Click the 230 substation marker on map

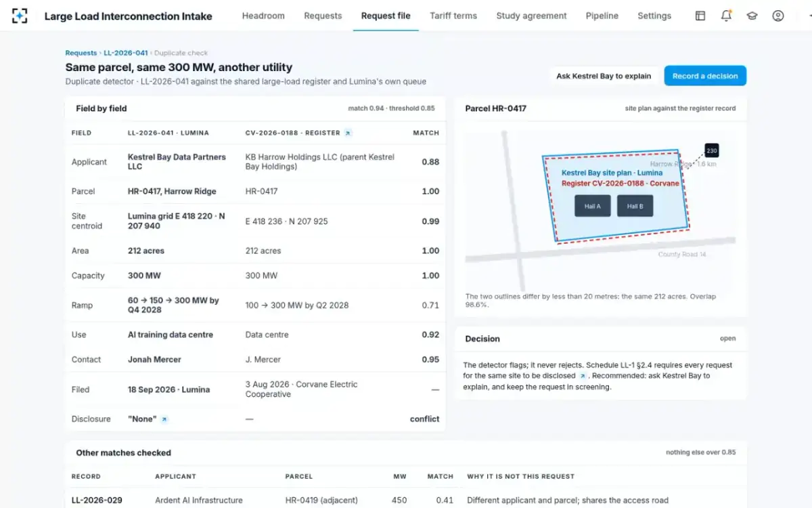point(711,150)
